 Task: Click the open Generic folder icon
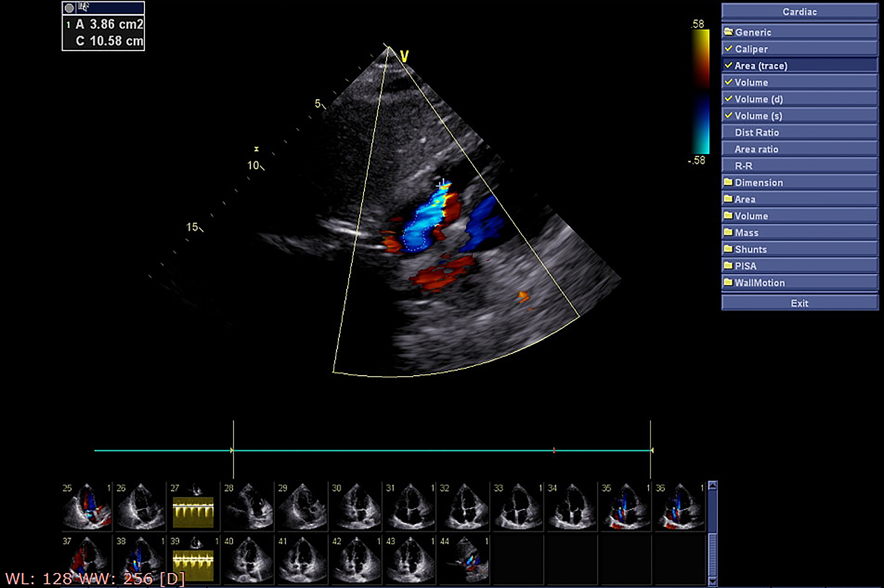pos(729,32)
